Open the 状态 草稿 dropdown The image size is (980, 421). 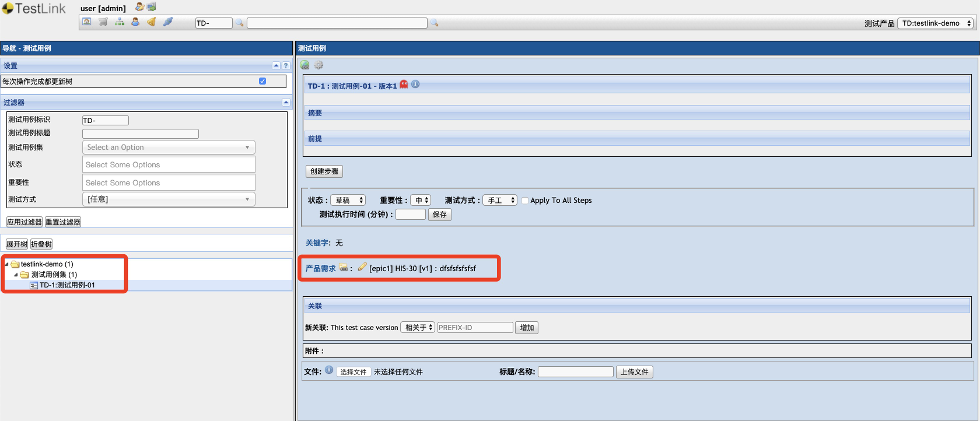coord(348,201)
